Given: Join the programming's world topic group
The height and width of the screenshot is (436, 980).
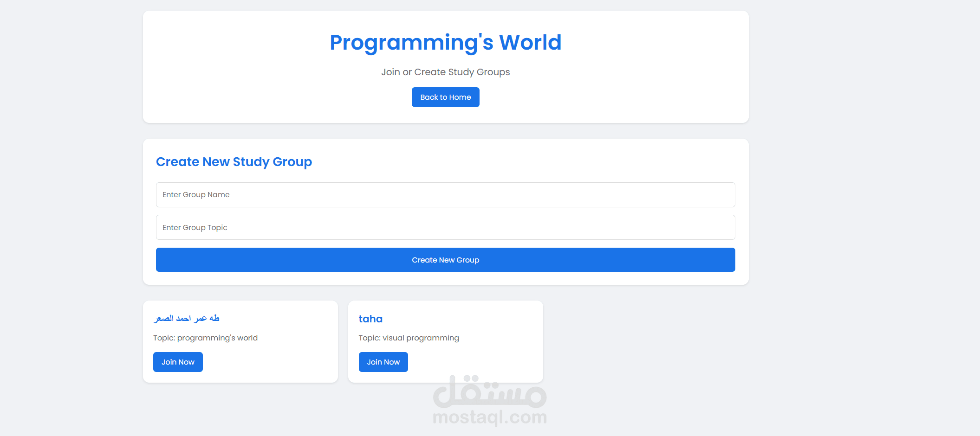Looking at the screenshot, I should (x=178, y=362).
